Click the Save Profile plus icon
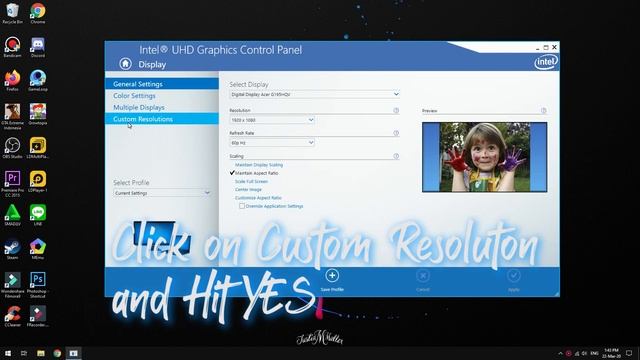Screen dimensions: 640x360 pos(332,276)
